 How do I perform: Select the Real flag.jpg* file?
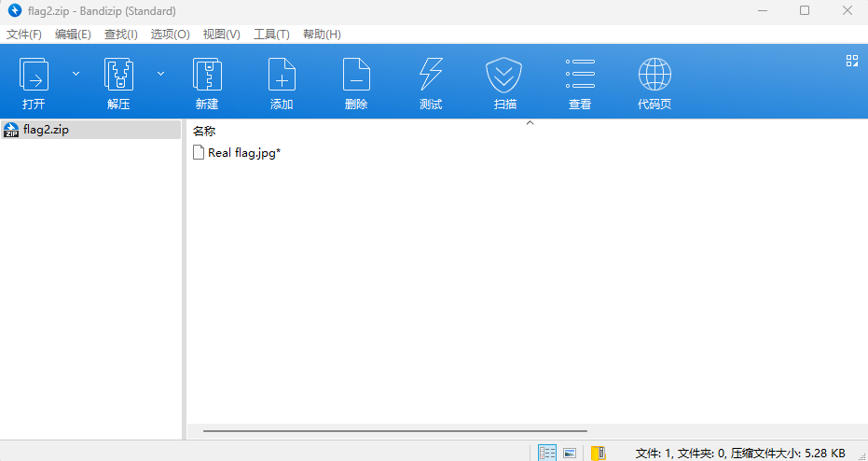237,152
